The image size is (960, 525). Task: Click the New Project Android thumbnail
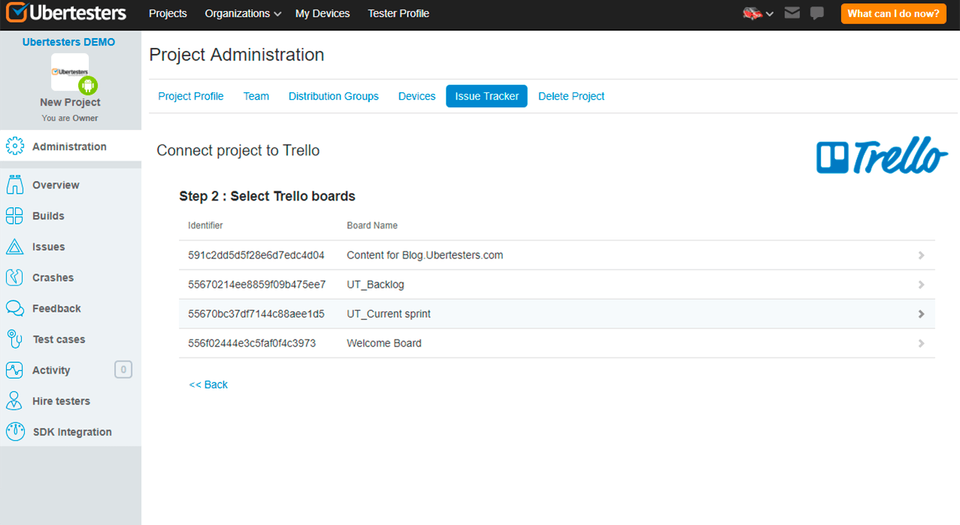point(70,73)
